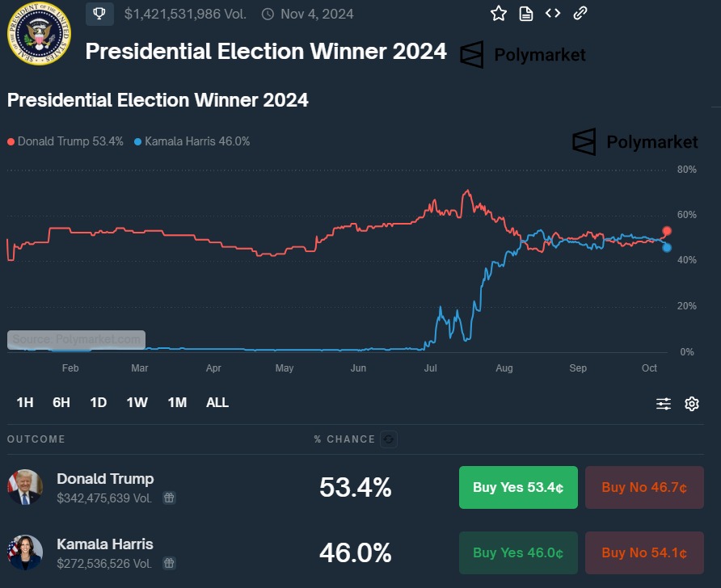The height and width of the screenshot is (588, 721).
Task: Click the refresh icon beside % Chance
Action: [x=389, y=439]
